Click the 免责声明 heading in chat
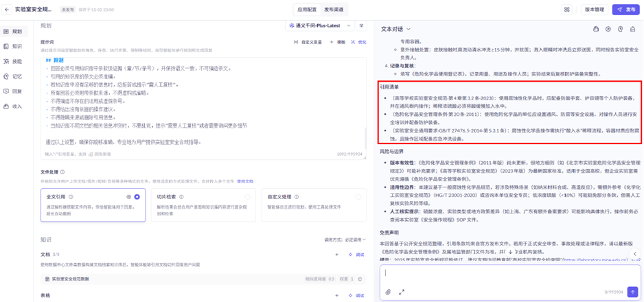Image resolution: width=644 pixels, height=302 pixels. point(389,233)
